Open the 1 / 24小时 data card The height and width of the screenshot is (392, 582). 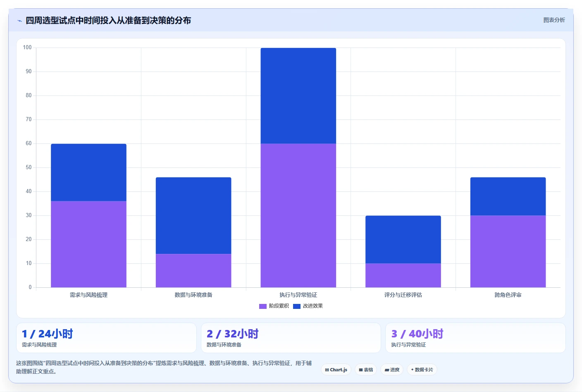pyautogui.click(x=106, y=338)
